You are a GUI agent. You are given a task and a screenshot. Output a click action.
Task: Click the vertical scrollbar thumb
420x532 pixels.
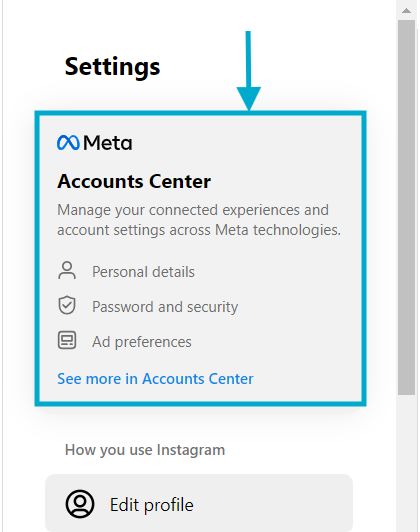pyautogui.click(x=406, y=207)
